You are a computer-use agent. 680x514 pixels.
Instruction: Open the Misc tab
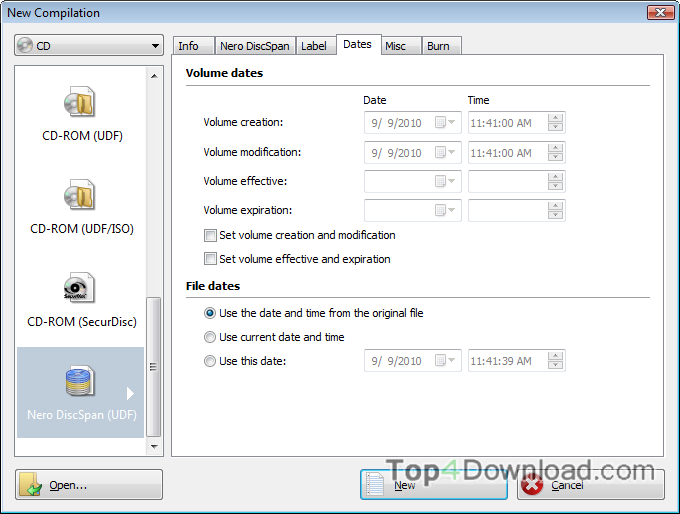401,46
